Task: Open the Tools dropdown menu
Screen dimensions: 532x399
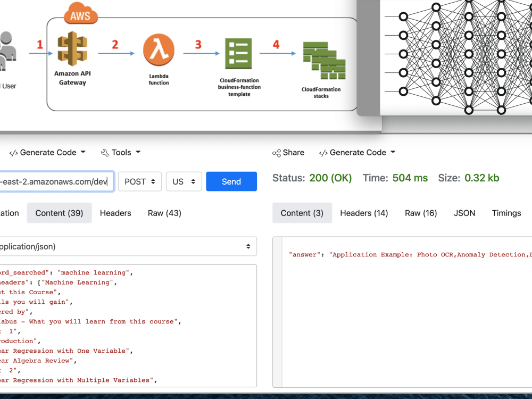Action: [121, 153]
